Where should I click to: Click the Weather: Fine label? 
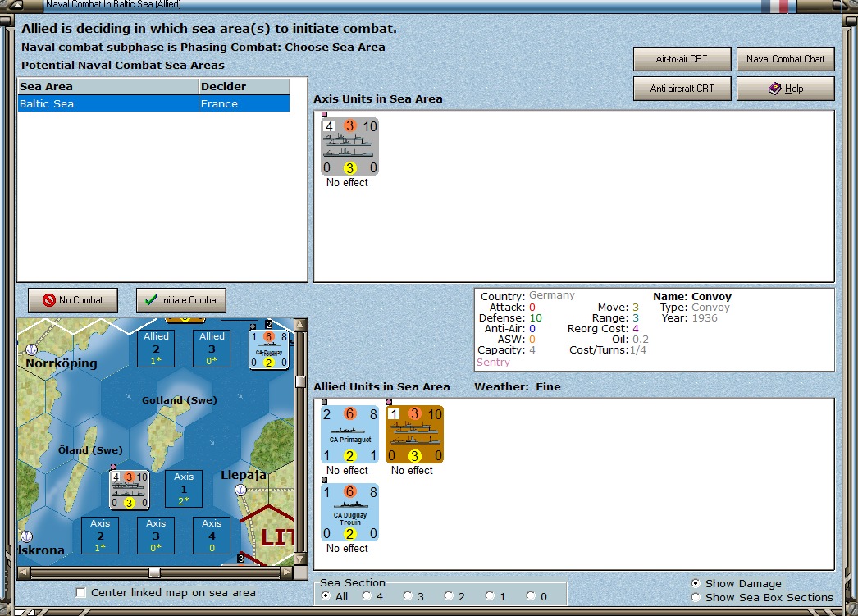tap(518, 387)
